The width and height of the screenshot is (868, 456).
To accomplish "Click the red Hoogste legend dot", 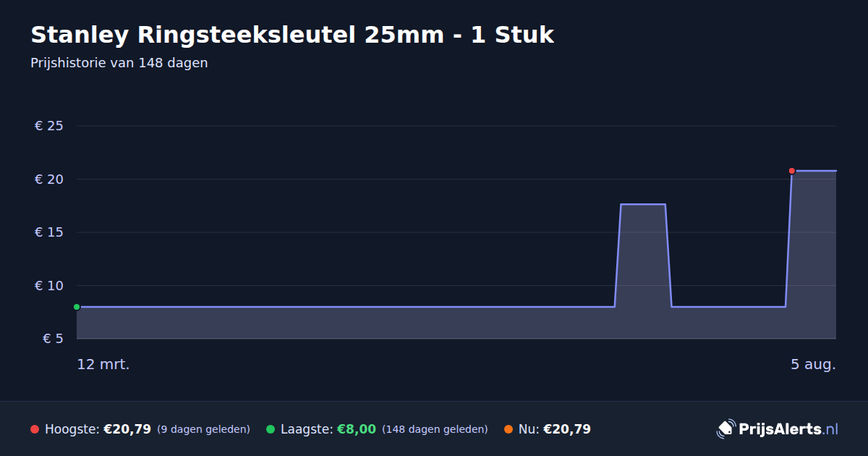I will point(35,429).
